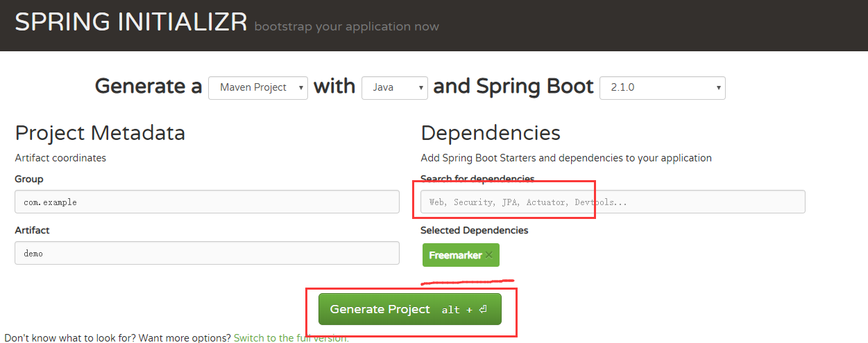Click the Generate Project button

tap(409, 309)
